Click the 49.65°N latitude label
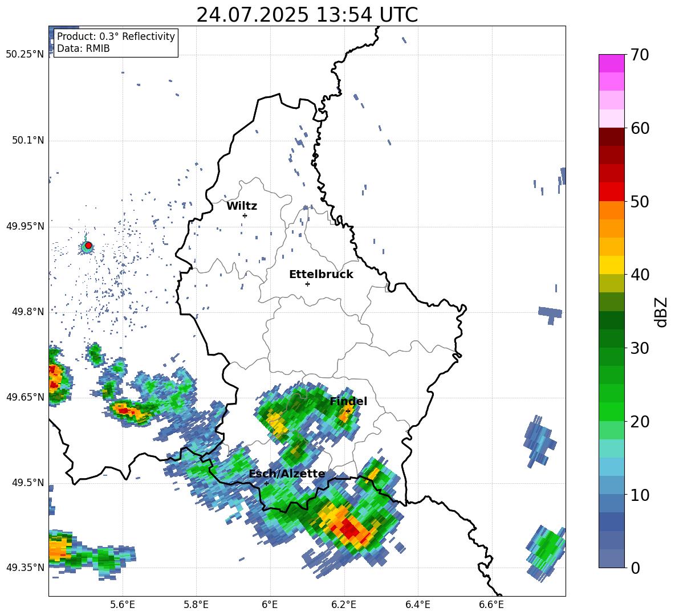Screen dimensions: 675x616 point(25,397)
